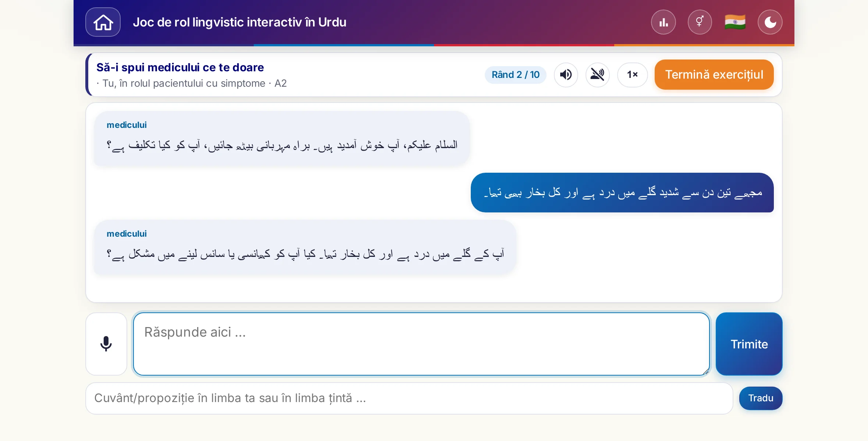Send the reply with Trimite
This screenshot has width=868, height=441.
(749, 344)
